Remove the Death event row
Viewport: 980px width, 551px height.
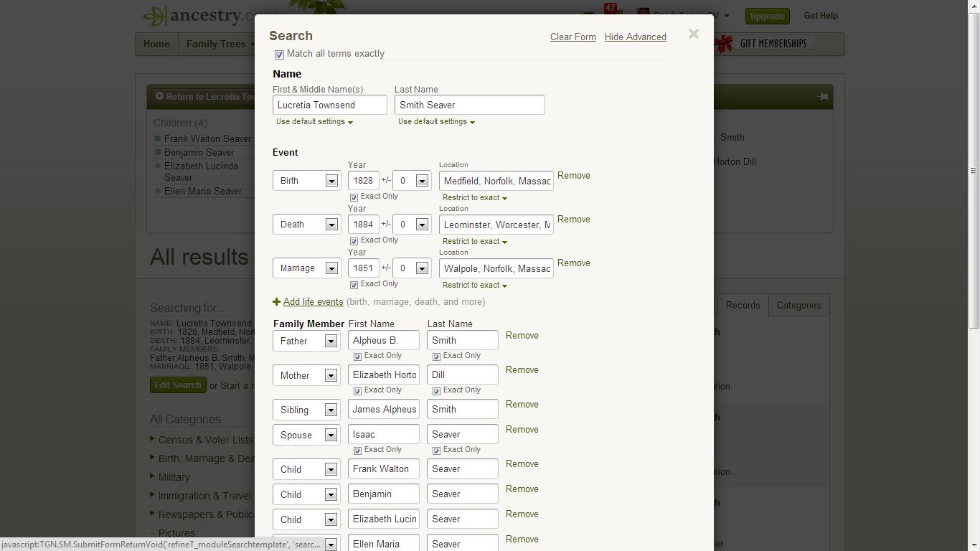click(x=574, y=220)
